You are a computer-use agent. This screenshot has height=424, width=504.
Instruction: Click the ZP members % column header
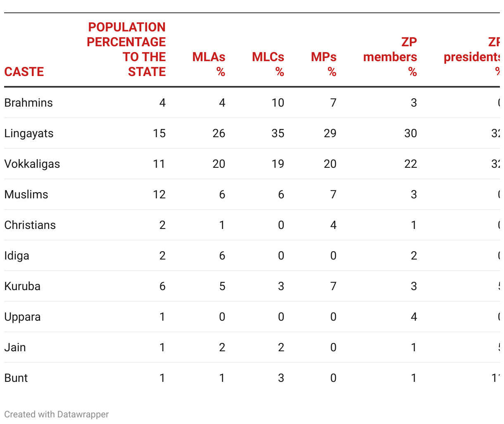point(390,57)
